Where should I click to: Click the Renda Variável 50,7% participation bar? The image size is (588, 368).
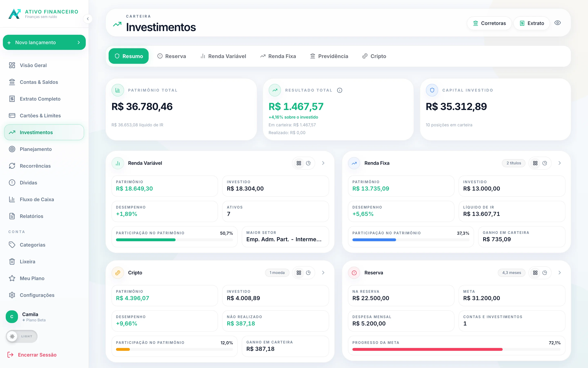click(x=174, y=240)
